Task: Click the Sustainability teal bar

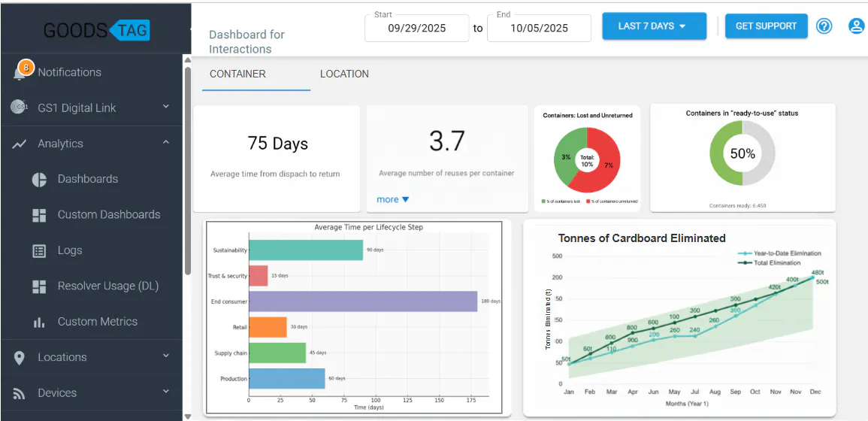Action: [x=306, y=250]
